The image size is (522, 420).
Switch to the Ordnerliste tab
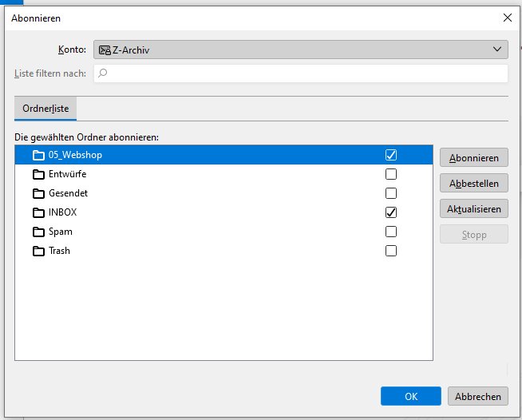point(45,109)
